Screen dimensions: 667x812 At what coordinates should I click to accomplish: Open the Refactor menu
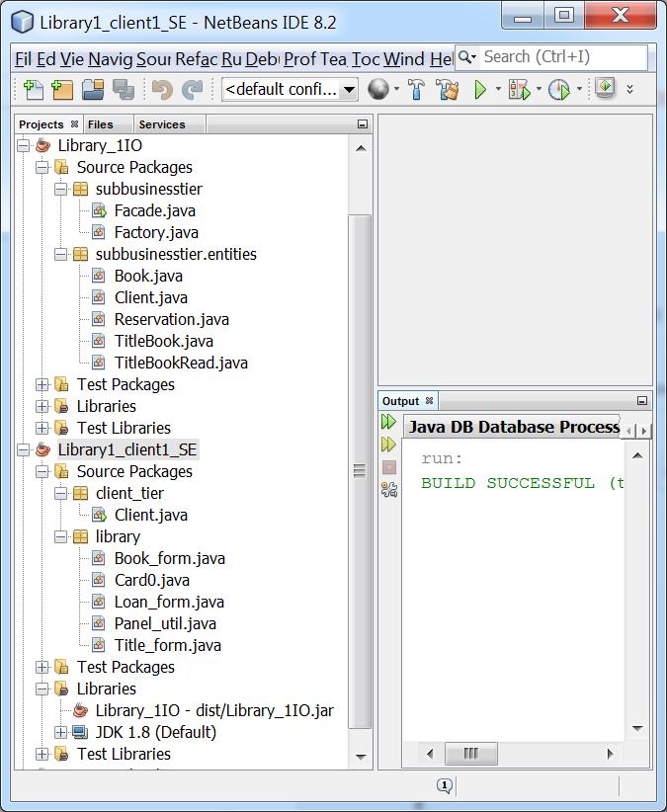pyautogui.click(x=197, y=59)
